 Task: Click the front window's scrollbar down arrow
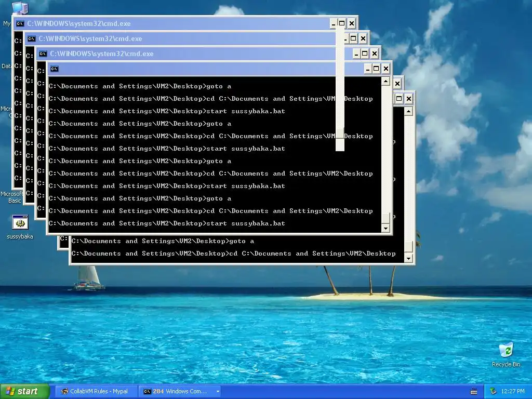385,229
